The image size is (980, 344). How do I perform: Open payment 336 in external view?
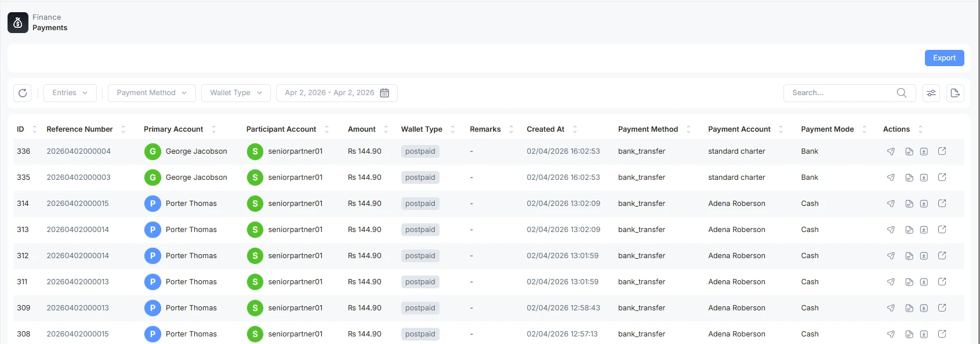tap(942, 151)
